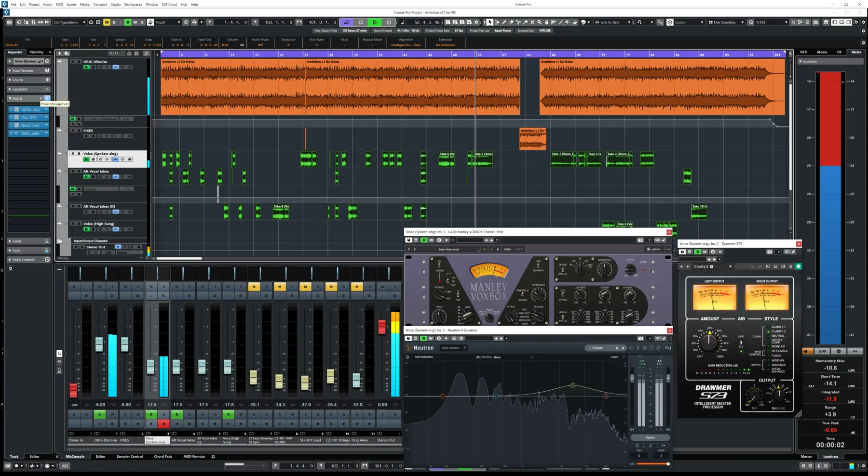
Task: Click the transport Record button
Action: (389, 22)
